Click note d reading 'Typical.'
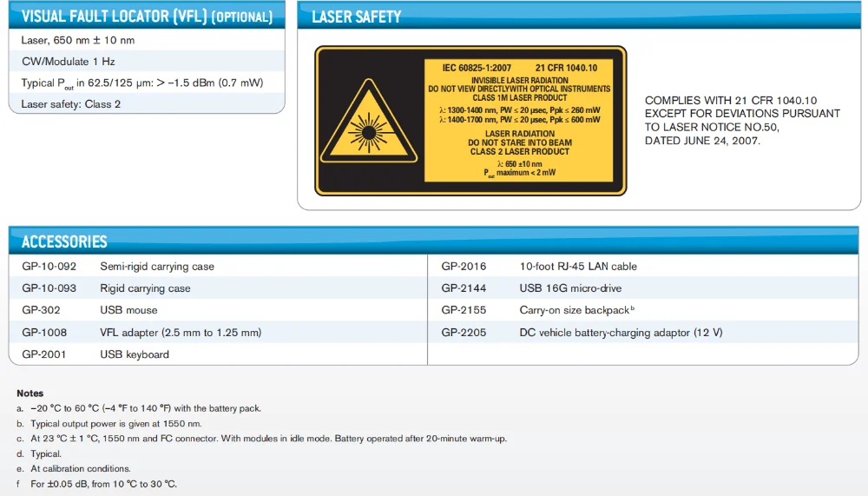The height and width of the screenshot is (496, 868). [x=39, y=454]
